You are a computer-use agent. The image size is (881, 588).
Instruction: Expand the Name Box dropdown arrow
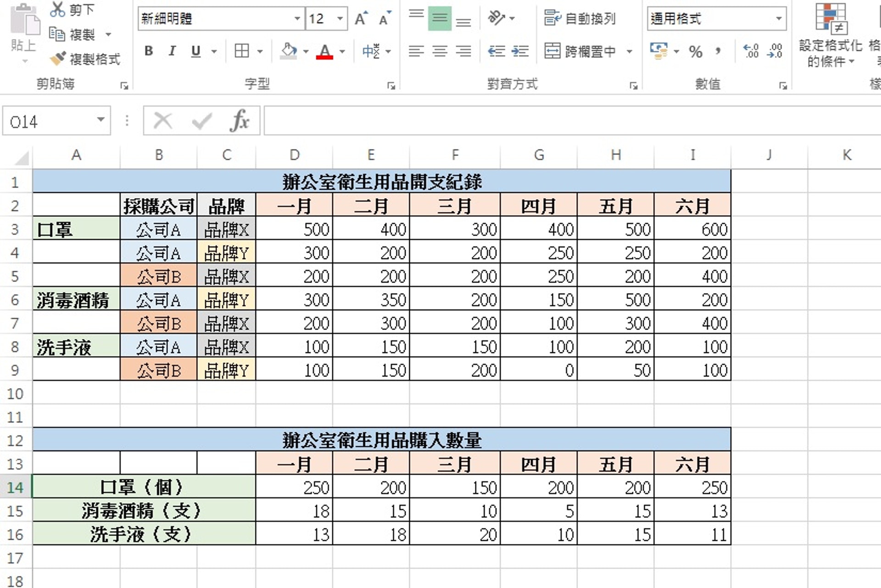[100, 120]
